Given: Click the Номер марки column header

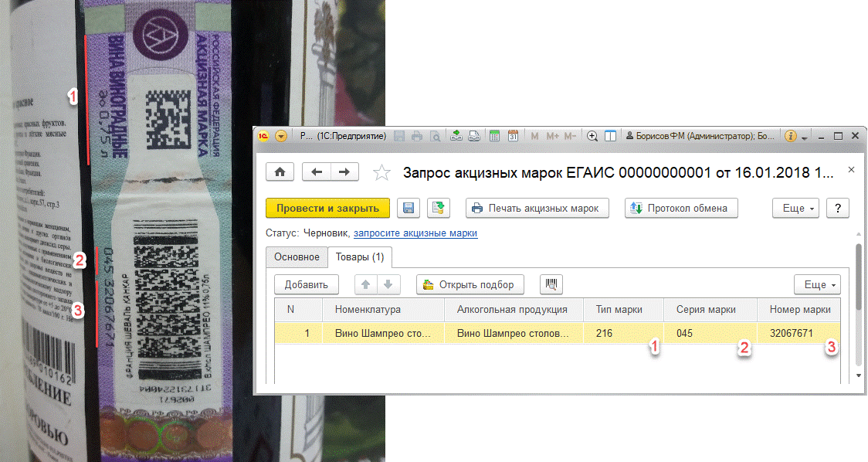Looking at the screenshot, I should (798, 310).
